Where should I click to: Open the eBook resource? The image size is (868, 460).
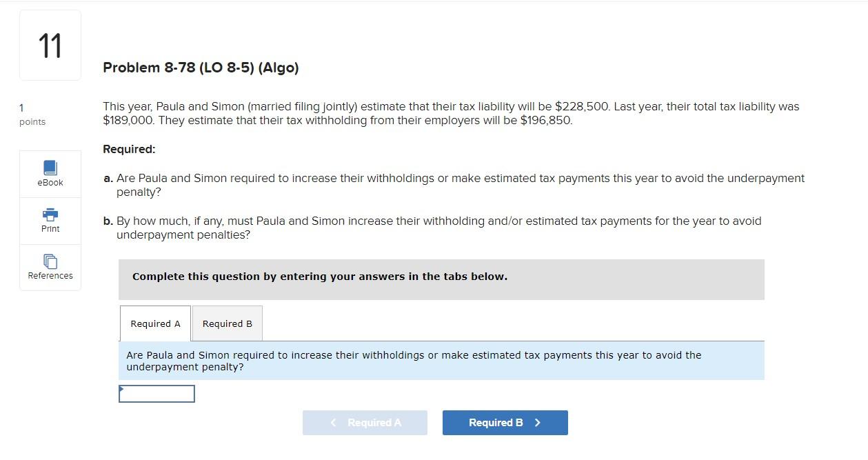coord(50,172)
